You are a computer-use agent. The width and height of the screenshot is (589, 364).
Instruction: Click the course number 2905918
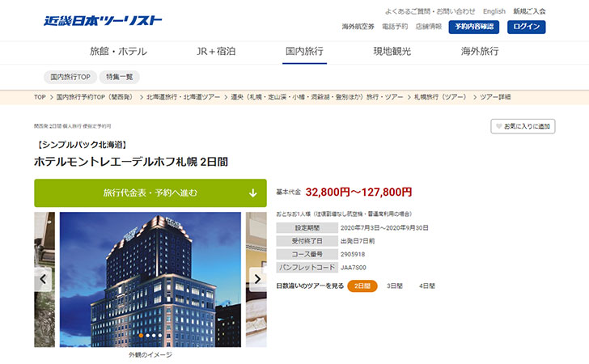(353, 254)
